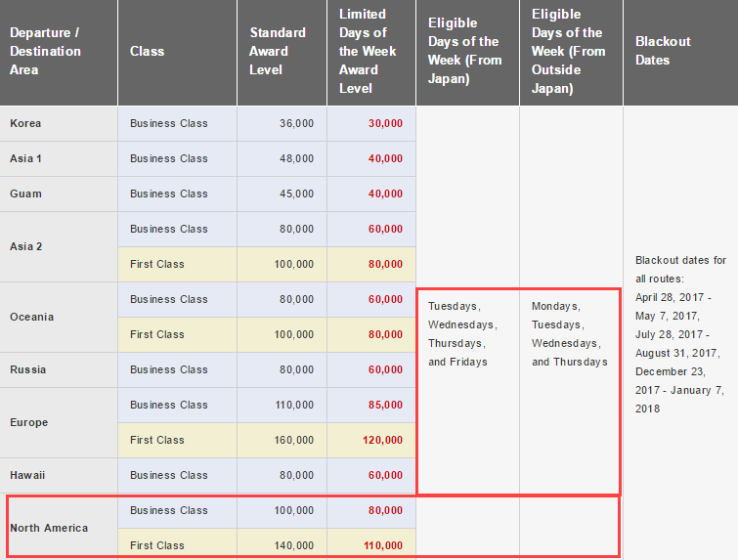Select Europe First Class 120,000 value
This screenshot has width=738, height=560.
click(x=382, y=440)
